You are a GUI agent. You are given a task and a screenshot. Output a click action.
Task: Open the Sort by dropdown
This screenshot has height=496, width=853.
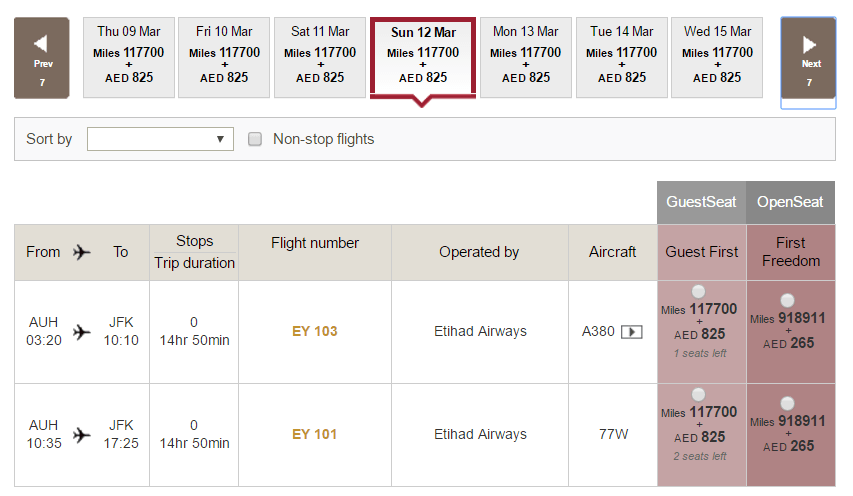pos(160,139)
